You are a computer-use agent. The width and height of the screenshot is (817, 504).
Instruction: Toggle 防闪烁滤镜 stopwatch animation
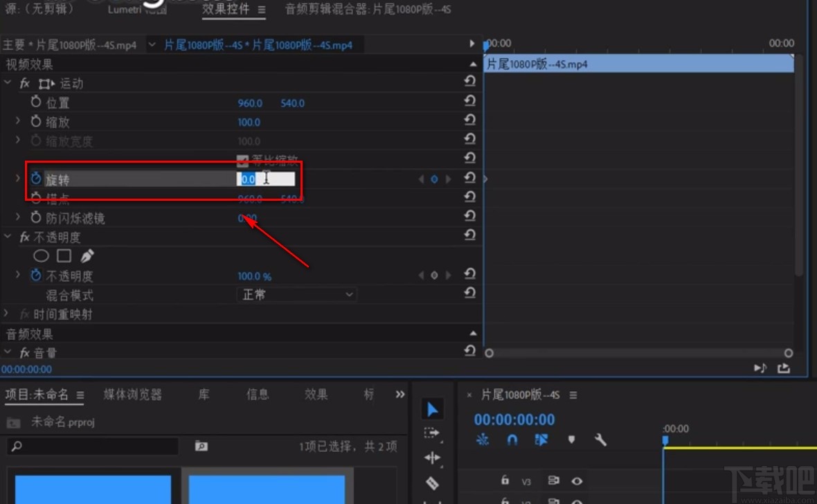pyautogui.click(x=35, y=217)
